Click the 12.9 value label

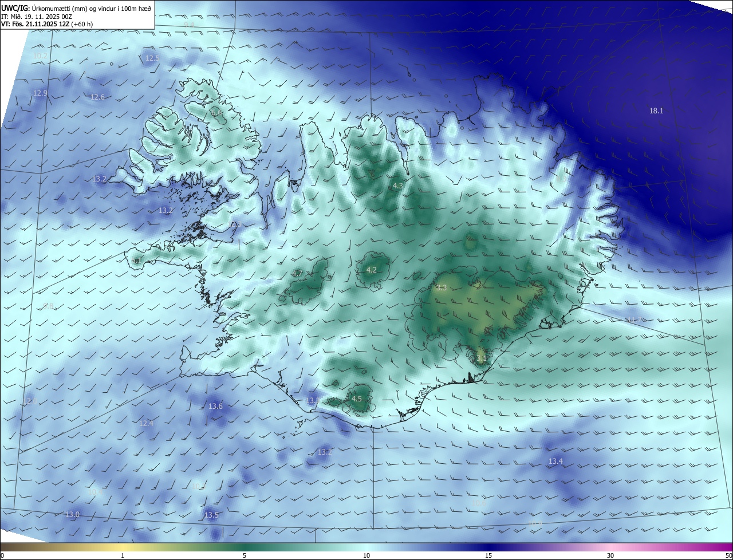click(x=40, y=93)
